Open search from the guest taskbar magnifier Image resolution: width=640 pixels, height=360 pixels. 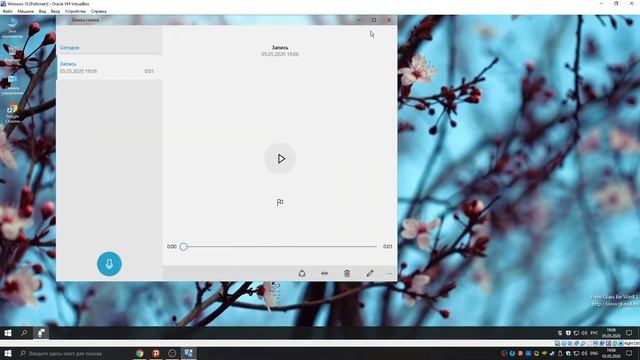pos(24,333)
